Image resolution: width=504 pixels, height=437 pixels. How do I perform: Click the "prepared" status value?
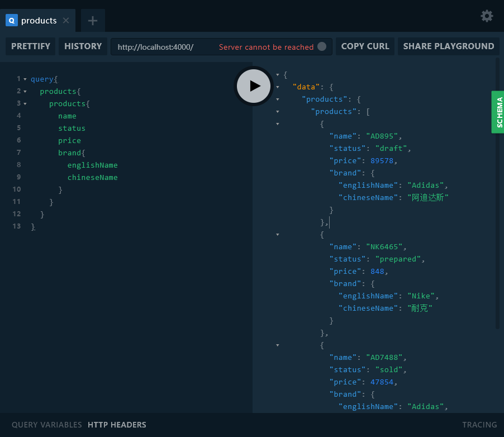[398, 259]
